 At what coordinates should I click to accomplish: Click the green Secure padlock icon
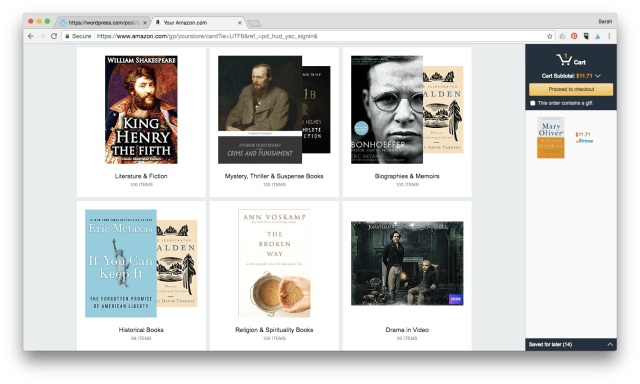click(67, 36)
